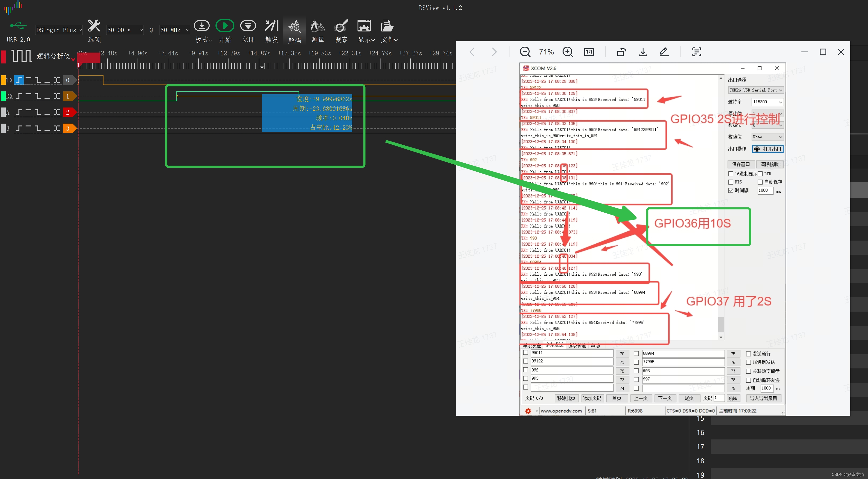Toggle the 16进制发送 checkbox

click(x=748, y=362)
